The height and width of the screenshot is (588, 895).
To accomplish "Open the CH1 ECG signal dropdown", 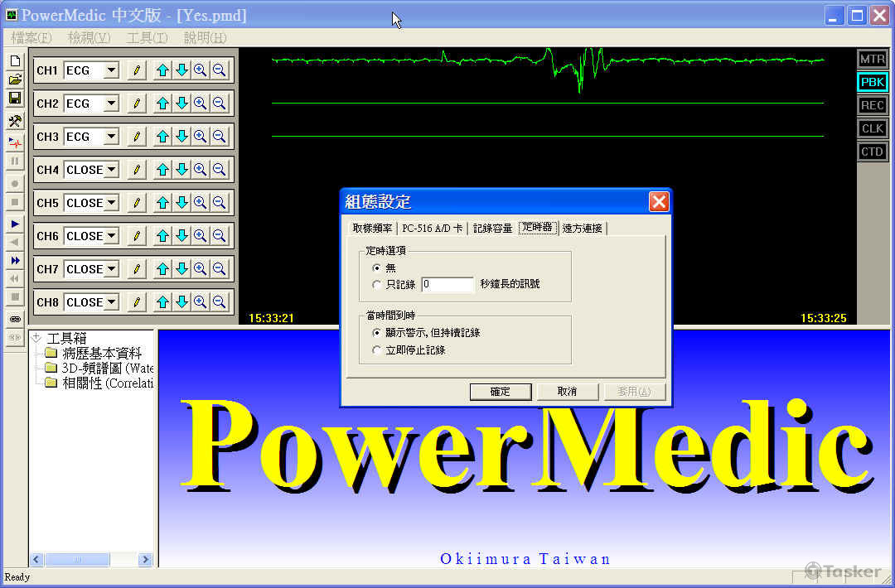I will click(111, 70).
